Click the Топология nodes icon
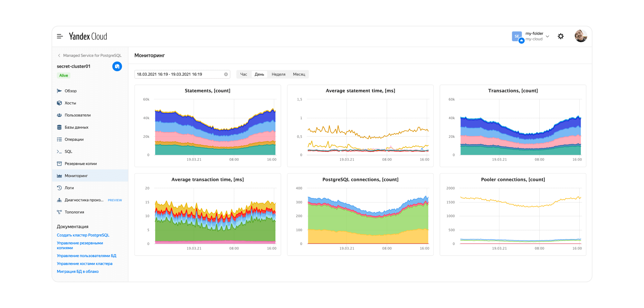The height and width of the screenshot is (308, 644). (x=59, y=212)
